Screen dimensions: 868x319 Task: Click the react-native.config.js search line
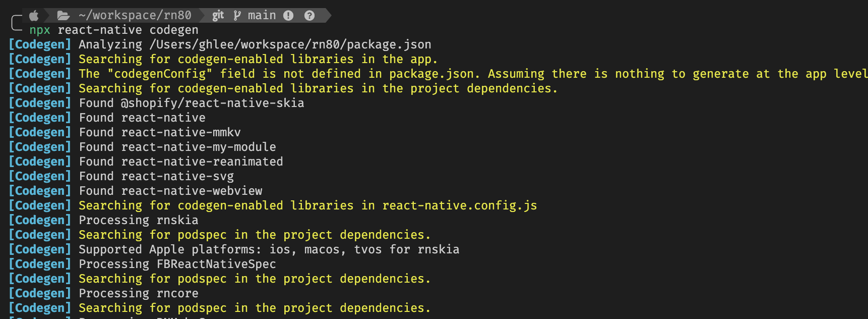tap(308, 206)
